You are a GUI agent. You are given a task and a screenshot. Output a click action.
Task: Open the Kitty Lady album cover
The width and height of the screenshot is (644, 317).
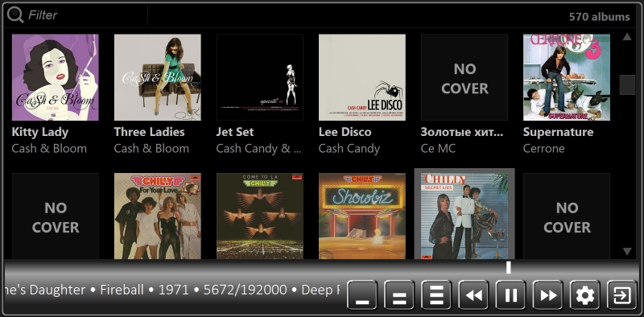[55, 77]
